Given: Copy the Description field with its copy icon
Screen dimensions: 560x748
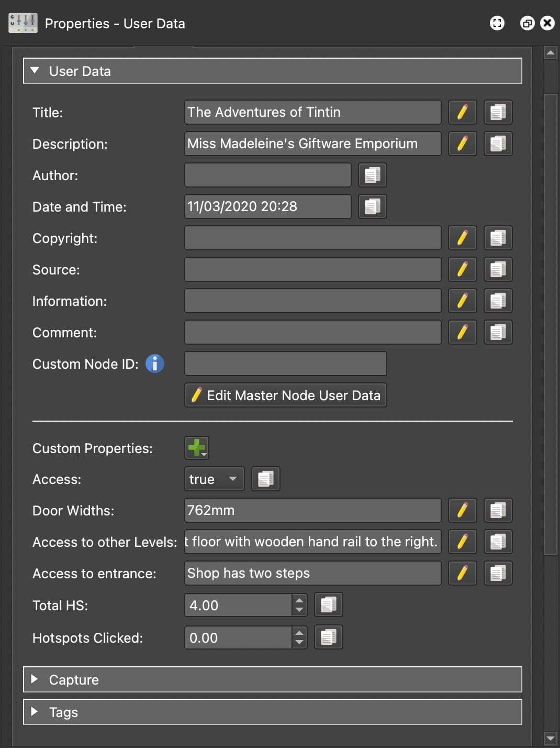Looking at the screenshot, I should (498, 144).
